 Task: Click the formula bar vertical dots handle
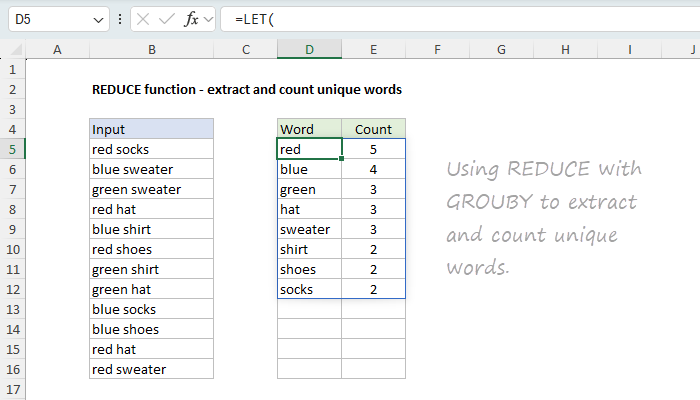tap(121, 19)
